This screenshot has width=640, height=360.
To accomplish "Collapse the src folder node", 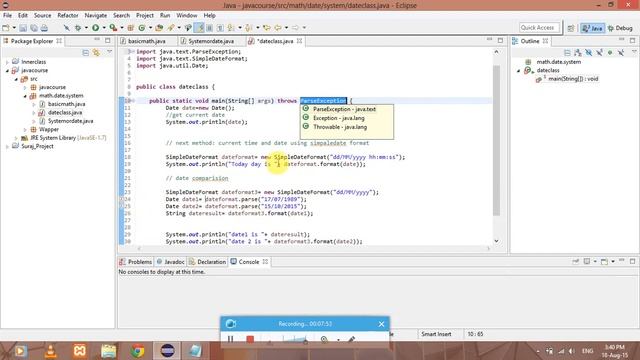I will tap(16, 79).
